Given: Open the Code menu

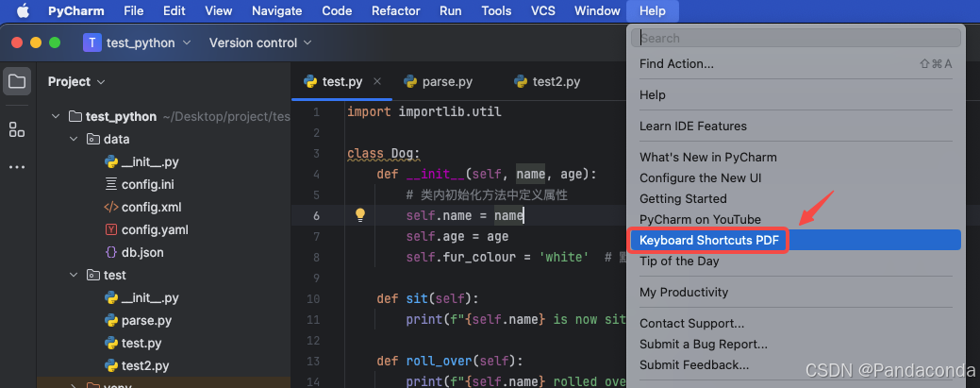Looking at the screenshot, I should 337,10.
